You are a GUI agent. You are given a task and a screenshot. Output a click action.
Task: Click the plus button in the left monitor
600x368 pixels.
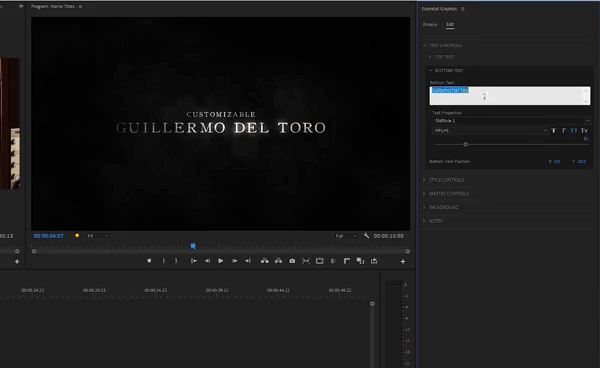[x=17, y=262]
